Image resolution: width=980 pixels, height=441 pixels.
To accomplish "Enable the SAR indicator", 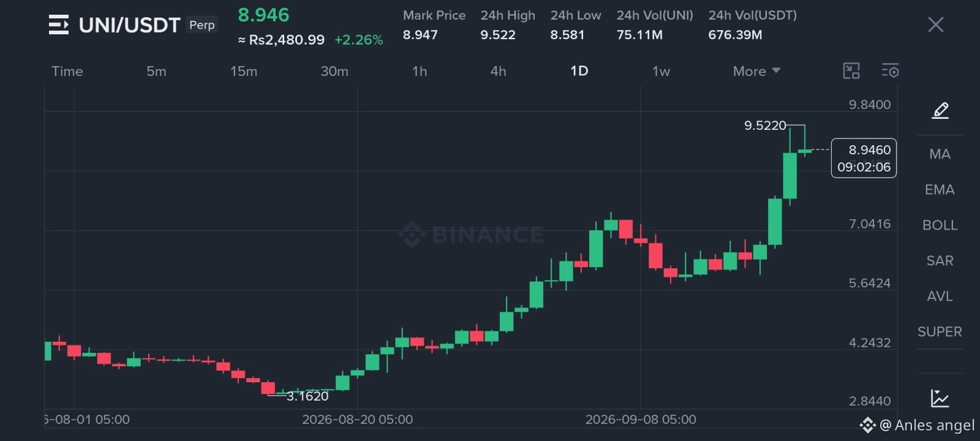I will click(x=940, y=260).
